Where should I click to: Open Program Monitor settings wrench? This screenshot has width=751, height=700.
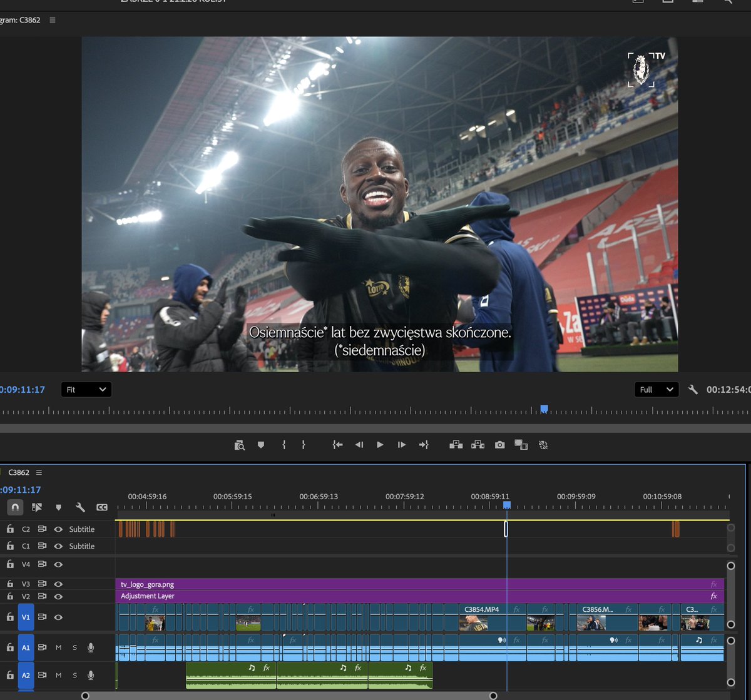pyautogui.click(x=693, y=389)
